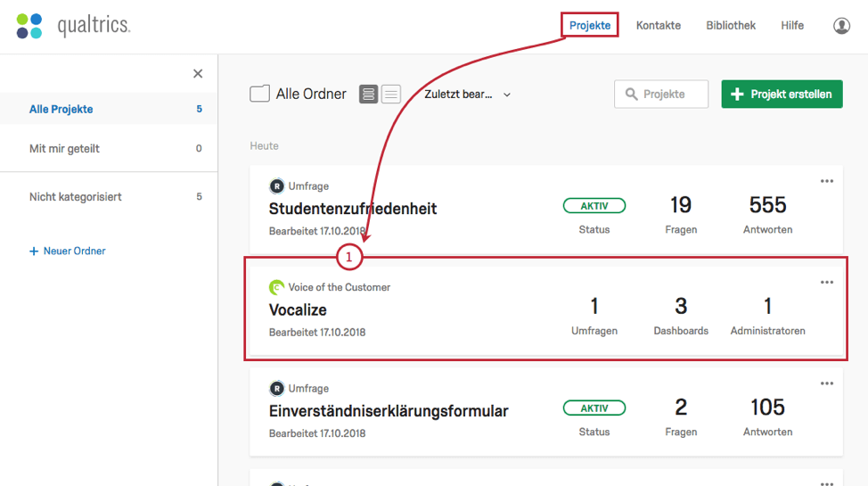Viewport: 868px width, 486px height.
Task: Focus the Projekte search field
Action: click(661, 95)
